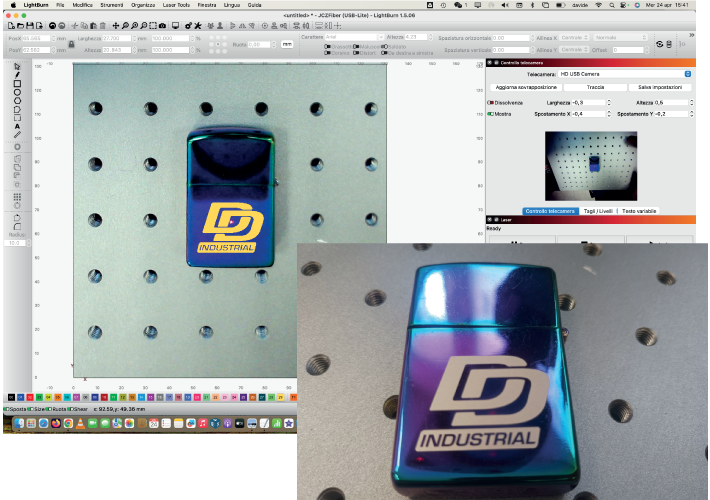Click the Pan/move view cross-arrows icon
The width and height of the screenshot is (710, 500).
pyautogui.click(x=115, y=26)
